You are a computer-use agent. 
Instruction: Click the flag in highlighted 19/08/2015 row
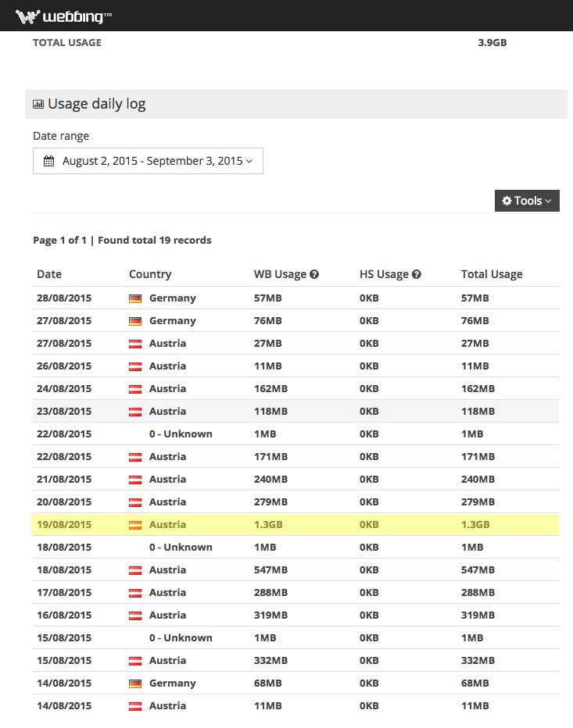[135, 525]
